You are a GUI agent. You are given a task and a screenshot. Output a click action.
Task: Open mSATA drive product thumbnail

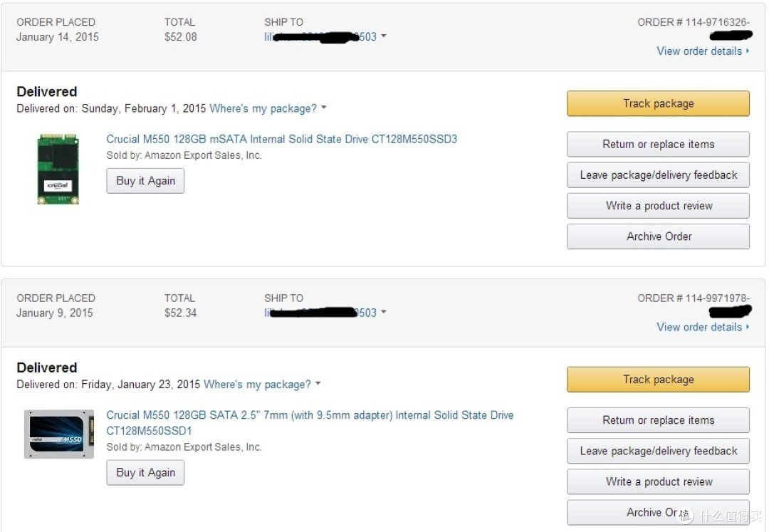58,169
